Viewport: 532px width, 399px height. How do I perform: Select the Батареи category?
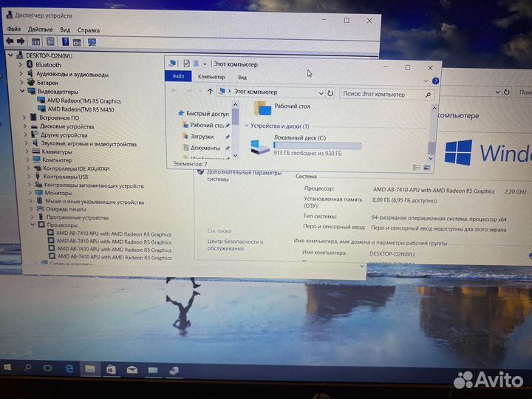[47, 83]
